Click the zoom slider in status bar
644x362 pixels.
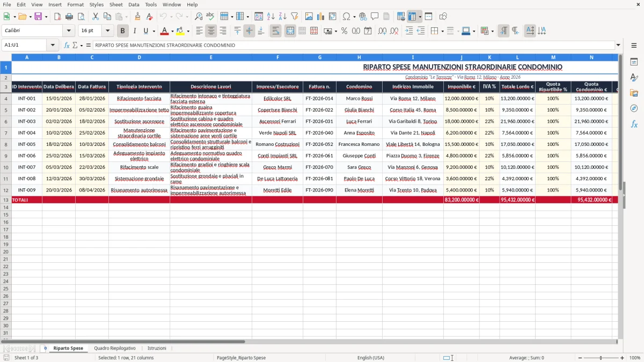coord(601,358)
